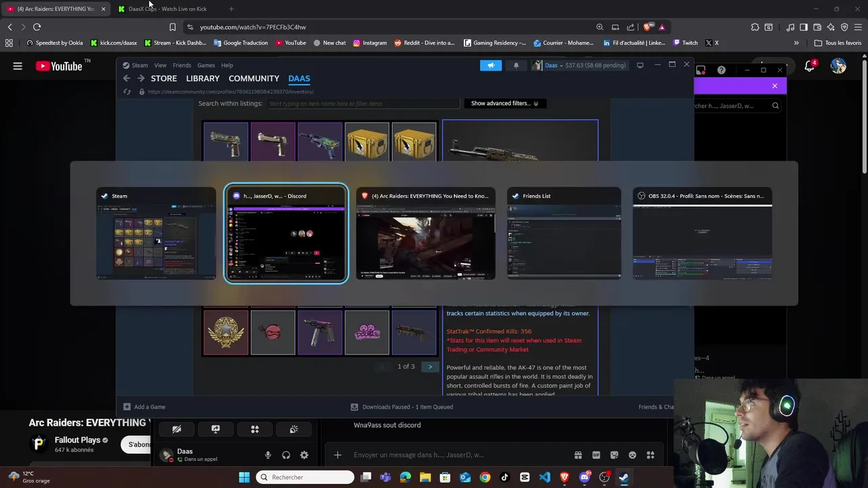Screen dimensions: 868x488
Task: Open the Help menu in Steam
Action: pyautogui.click(x=227, y=65)
